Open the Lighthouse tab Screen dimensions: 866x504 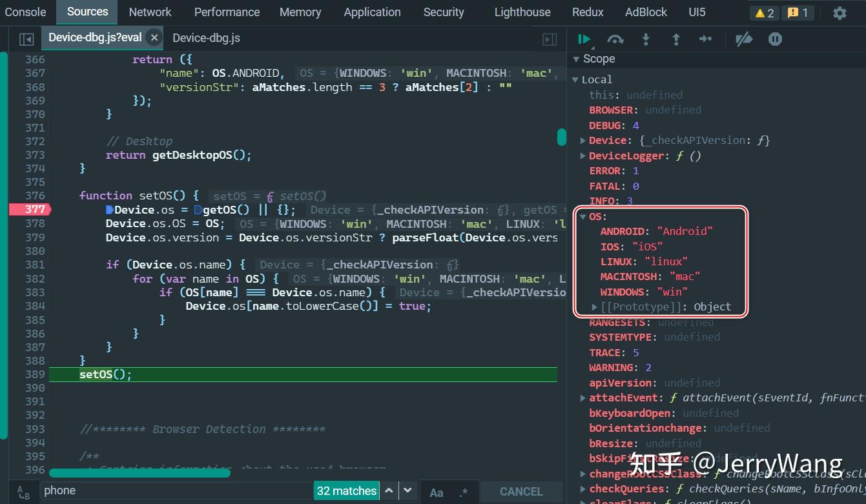click(522, 12)
